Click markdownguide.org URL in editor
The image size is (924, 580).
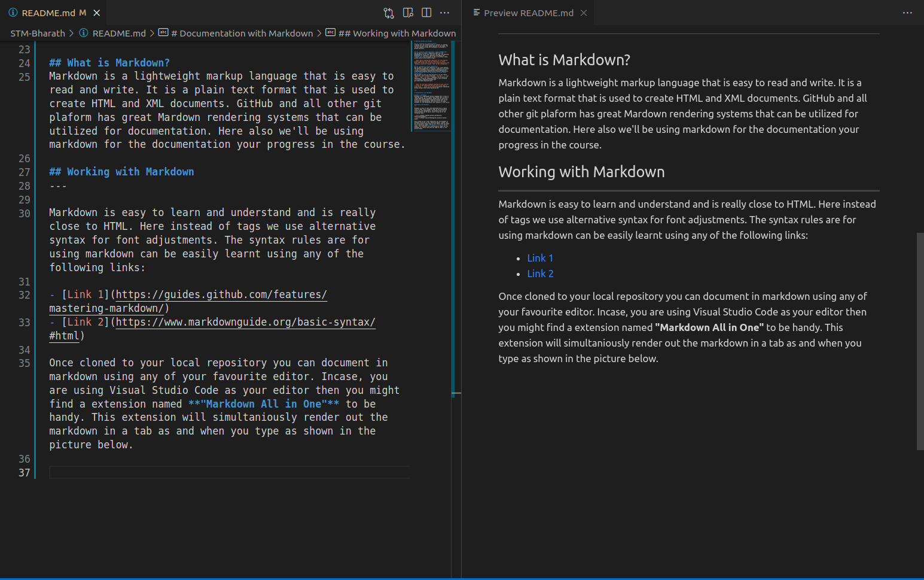point(212,329)
